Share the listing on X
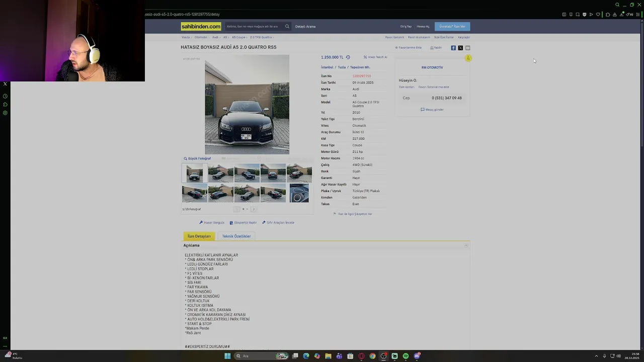The width and height of the screenshot is (644, 362). tap(460, 48)
